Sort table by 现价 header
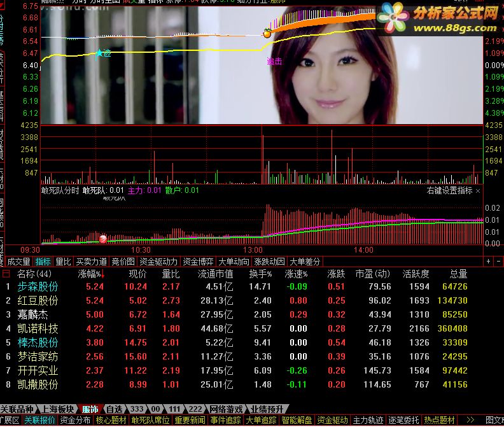Viewport: 504px width, 427px height. [137, 274]
